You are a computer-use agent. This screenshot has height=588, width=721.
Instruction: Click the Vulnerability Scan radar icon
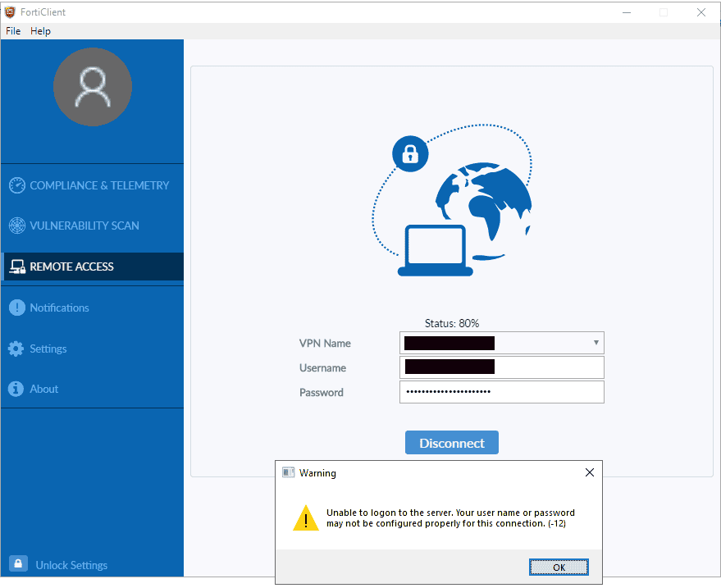coord(16,226)
